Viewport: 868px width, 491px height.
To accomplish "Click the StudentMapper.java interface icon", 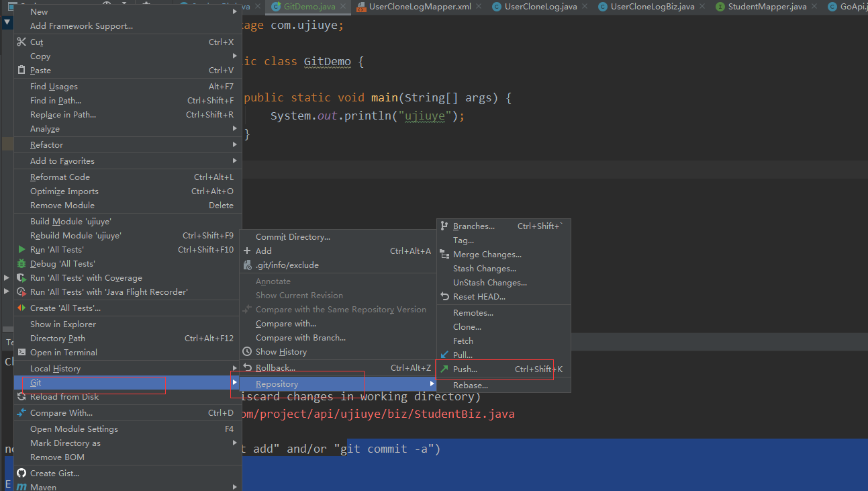I will pyautogui.click(x=720, y=7).
